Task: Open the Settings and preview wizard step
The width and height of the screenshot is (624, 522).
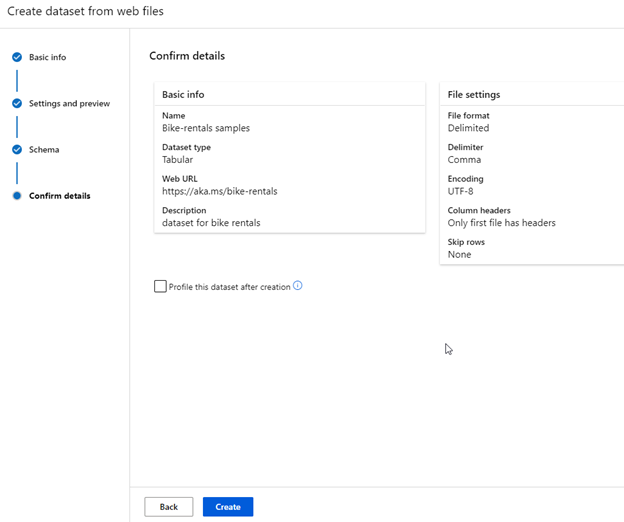Action: pos(69,104)
